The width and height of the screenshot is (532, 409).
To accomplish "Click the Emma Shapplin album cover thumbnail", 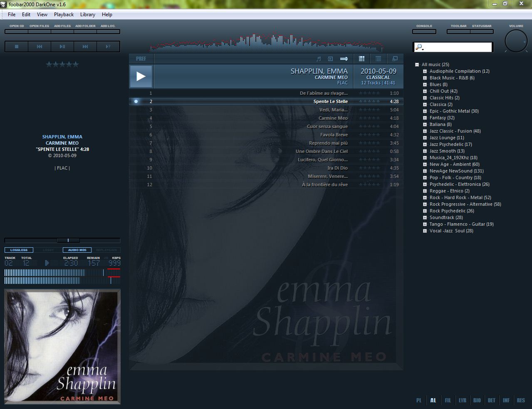I will click(x=62, y=346).
